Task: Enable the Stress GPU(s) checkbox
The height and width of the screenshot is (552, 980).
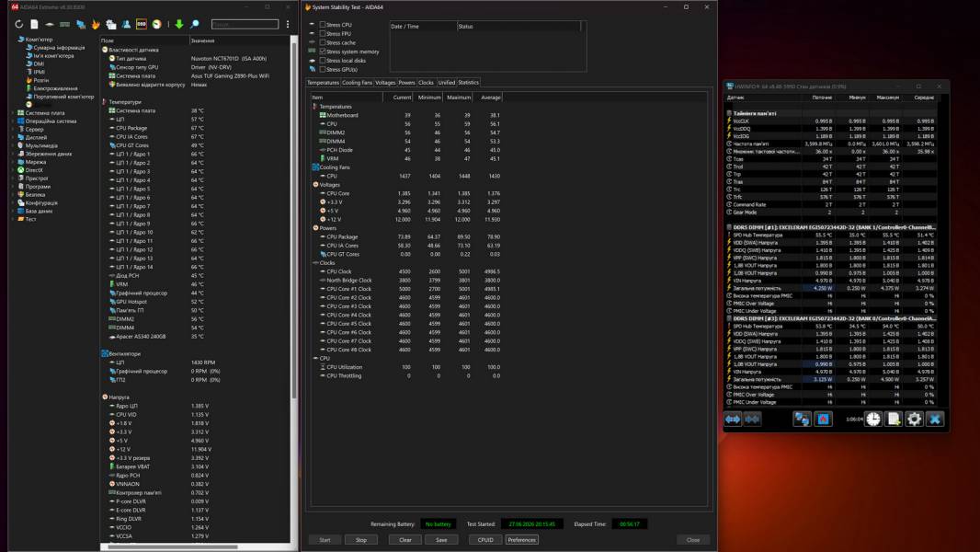Action: pyautogui.click(x=323, y=69)
